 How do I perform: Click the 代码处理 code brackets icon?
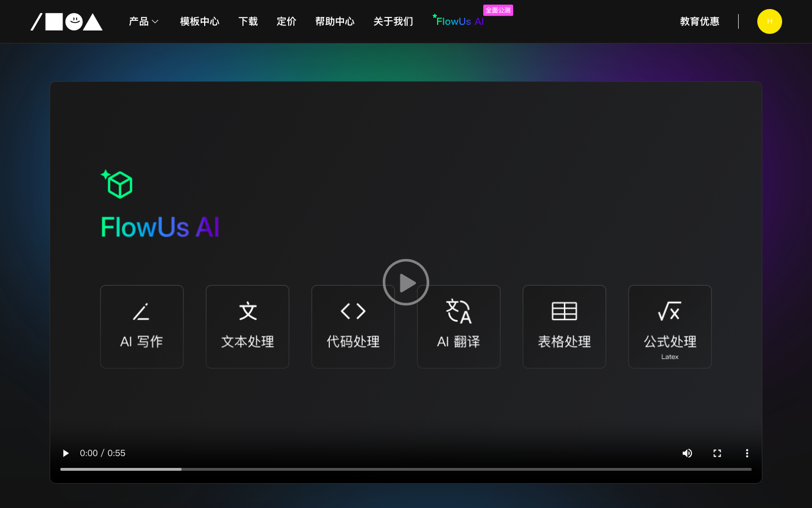coord(353,311)
